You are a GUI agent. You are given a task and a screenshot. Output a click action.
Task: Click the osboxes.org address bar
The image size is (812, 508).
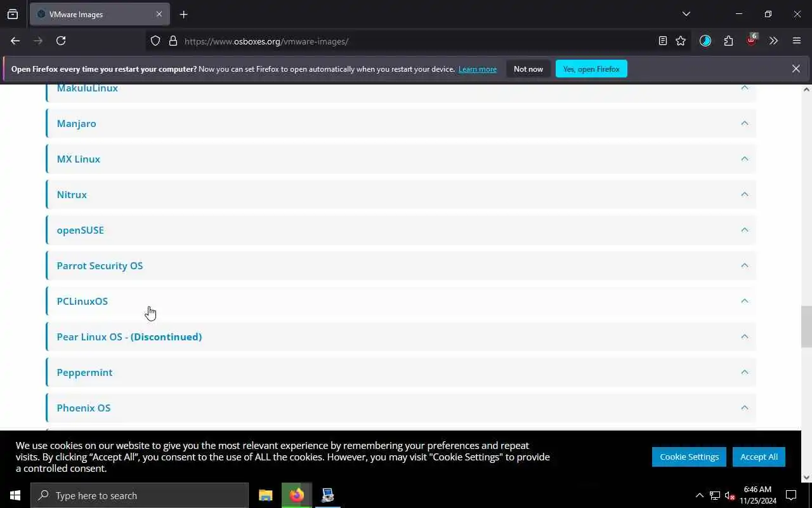[419, 41]
